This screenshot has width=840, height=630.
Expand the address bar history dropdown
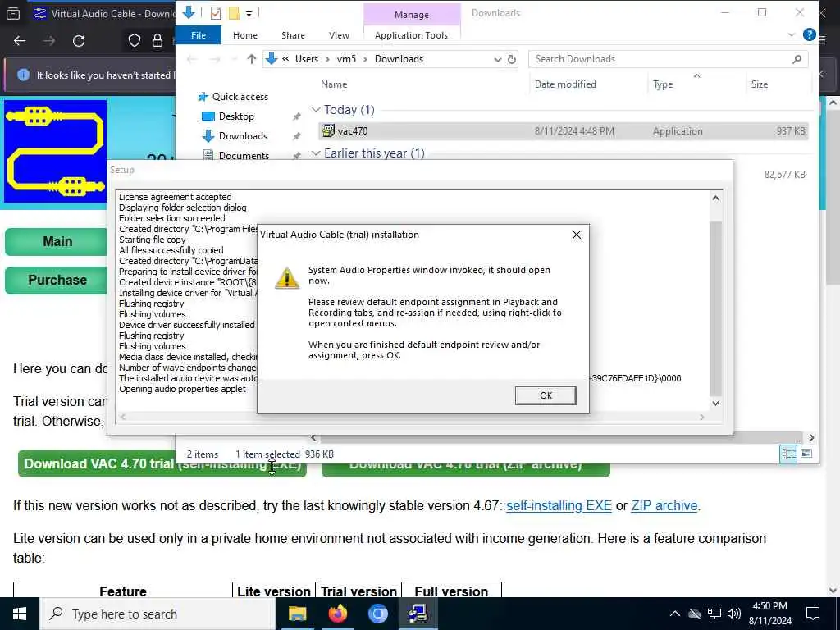coord(498,59)
